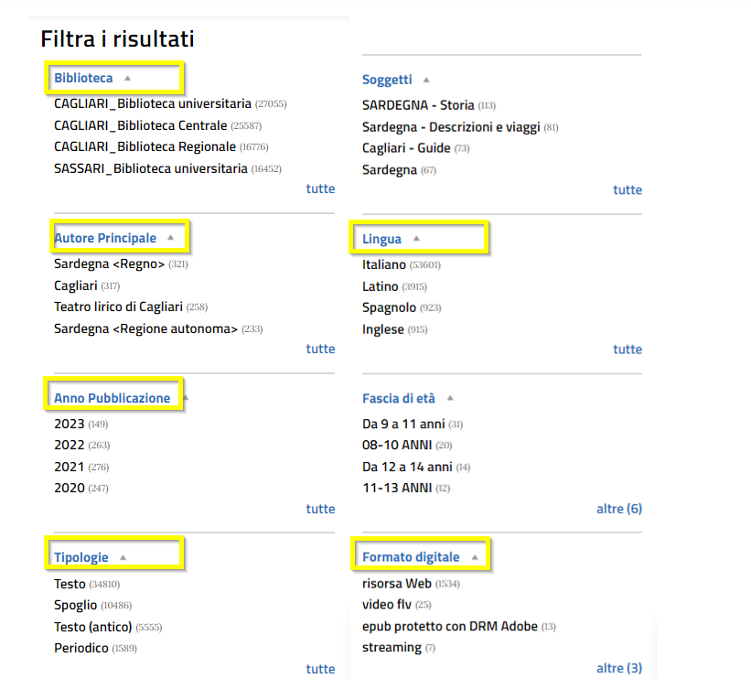Show all Biblioteca options via tutte
Screen dimensions: 751x700
pyautogui.click(x=320, y=189)
